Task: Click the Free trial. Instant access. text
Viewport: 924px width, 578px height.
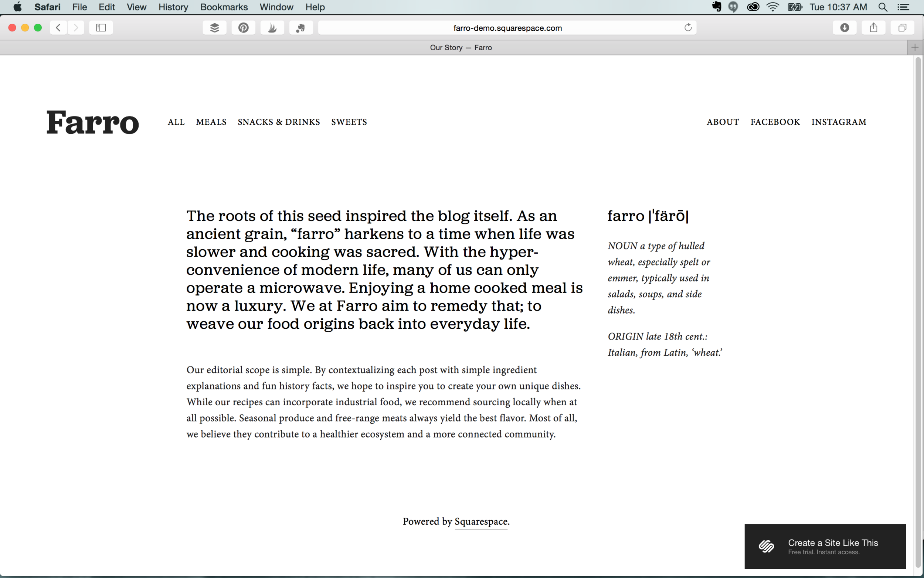Action: (824, 552)
